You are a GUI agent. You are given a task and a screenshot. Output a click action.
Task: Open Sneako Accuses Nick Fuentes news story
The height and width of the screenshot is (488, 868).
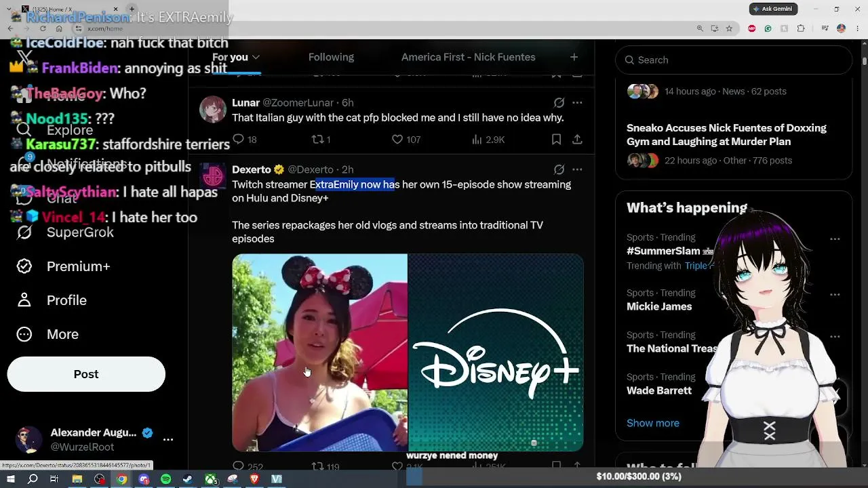click(726, 135)
